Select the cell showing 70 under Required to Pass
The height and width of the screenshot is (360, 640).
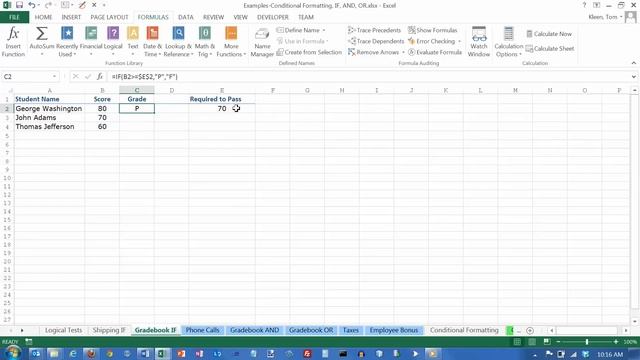coord(222,109)
